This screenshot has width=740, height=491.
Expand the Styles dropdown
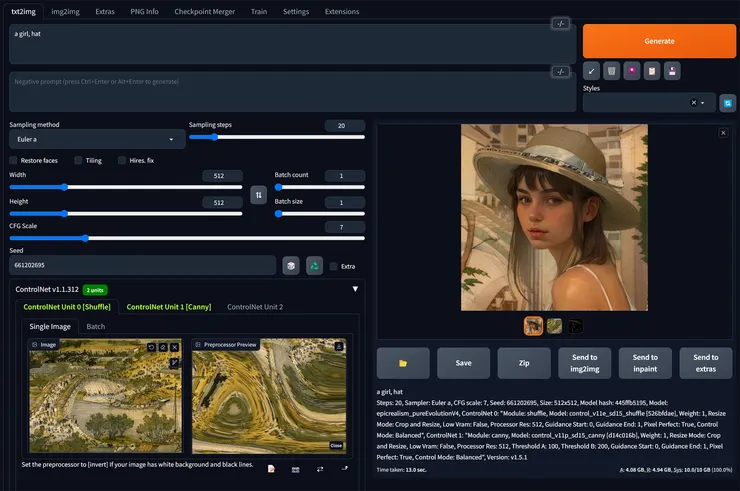pos(703,103)
